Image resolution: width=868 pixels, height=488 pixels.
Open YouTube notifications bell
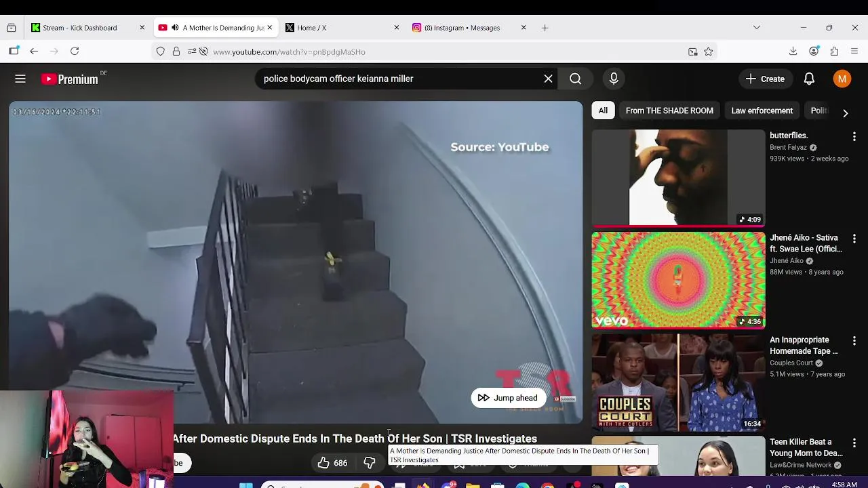pos(809,79)
